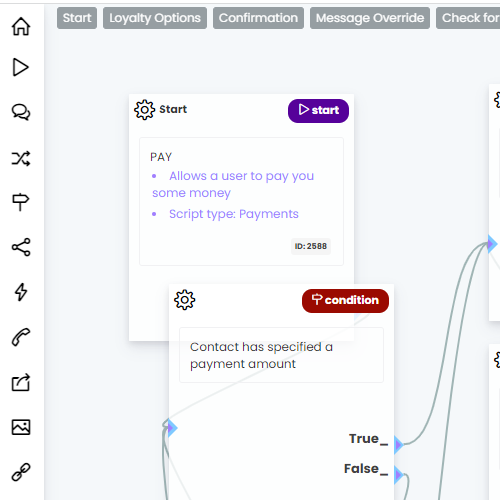The image size is (500, 500).
Task: Click the phone handset icon in sidebar
Action: [x=21, y=337]
